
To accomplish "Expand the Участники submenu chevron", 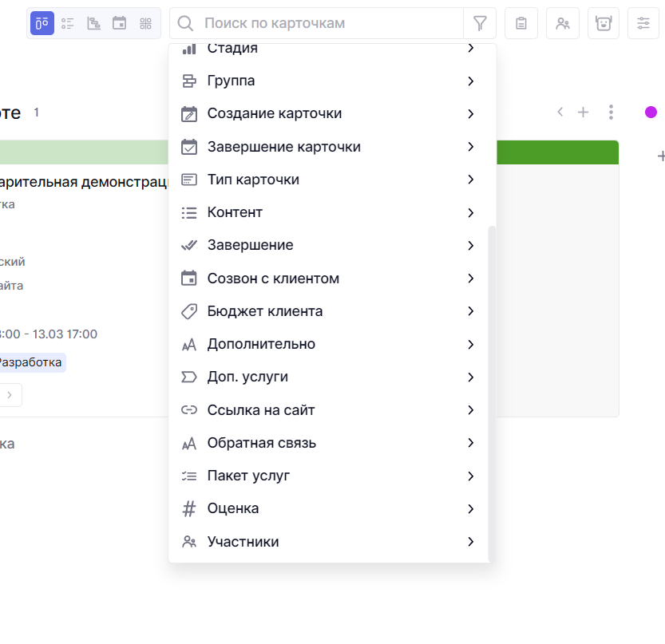I will point(471,542).
